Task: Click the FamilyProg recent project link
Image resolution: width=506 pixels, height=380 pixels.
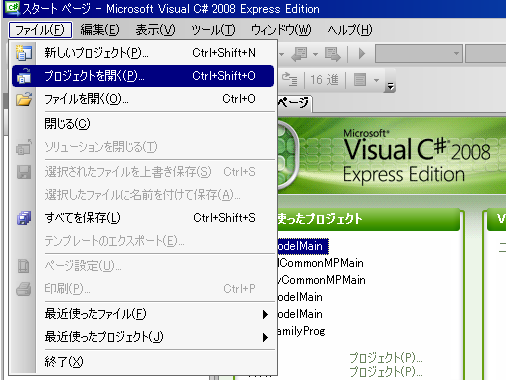Action: tap(301, 331)
